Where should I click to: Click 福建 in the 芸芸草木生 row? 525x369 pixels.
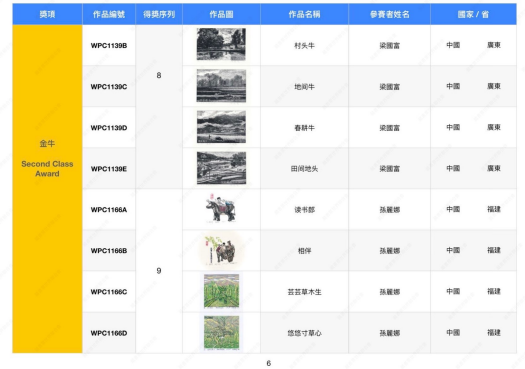tap(494, 291)
